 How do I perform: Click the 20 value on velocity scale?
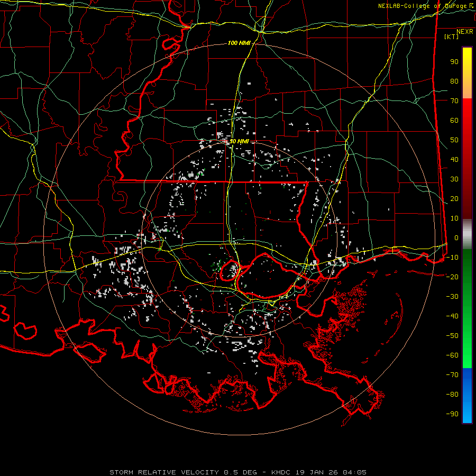point(454,199)
